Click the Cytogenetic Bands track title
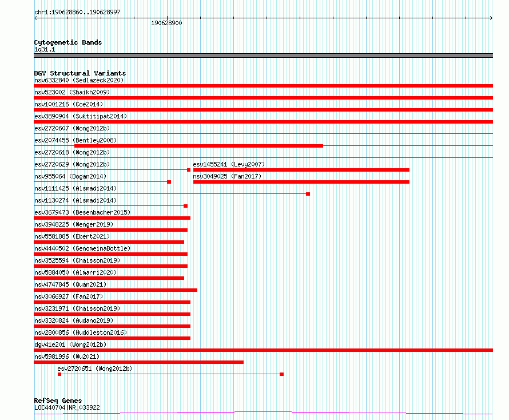Viewport: 509px width, 420px height. 68,42
